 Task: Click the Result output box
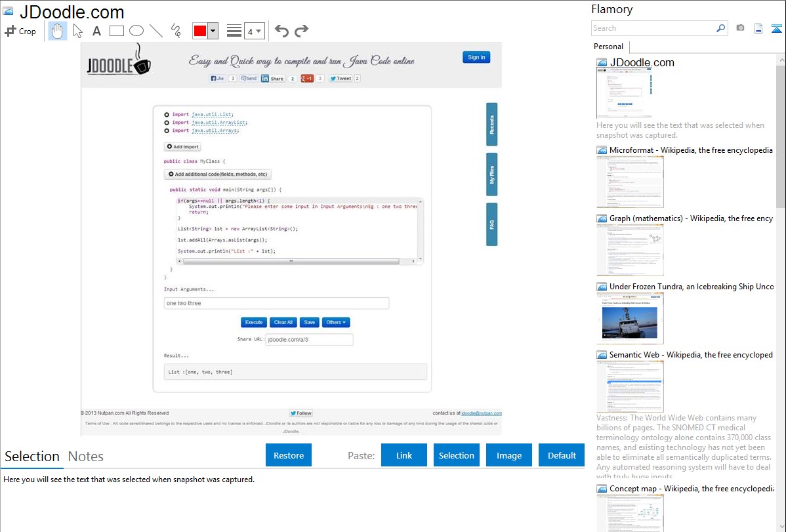tap(295, 371)
